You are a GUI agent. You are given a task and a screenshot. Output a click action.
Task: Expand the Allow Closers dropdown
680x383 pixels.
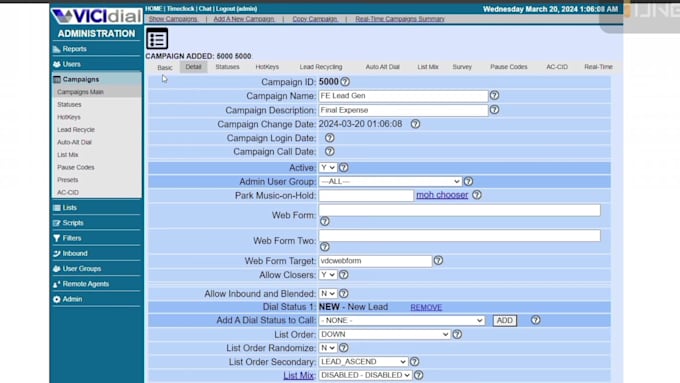click(327, 275)
